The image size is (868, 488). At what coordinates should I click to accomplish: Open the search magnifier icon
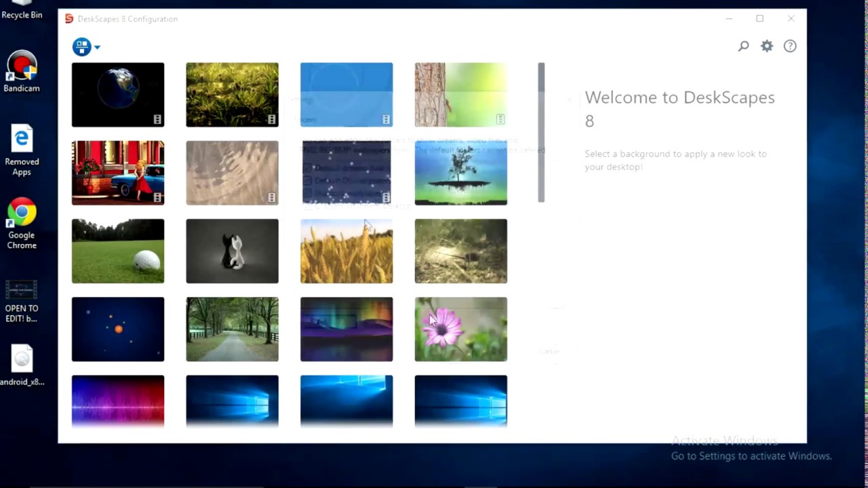(743, 46)
